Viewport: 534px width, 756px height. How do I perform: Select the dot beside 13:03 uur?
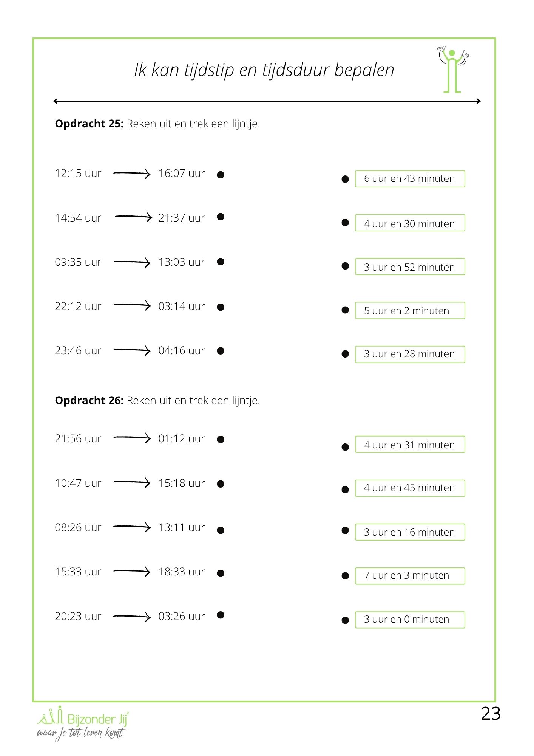[x=221, y=262]
